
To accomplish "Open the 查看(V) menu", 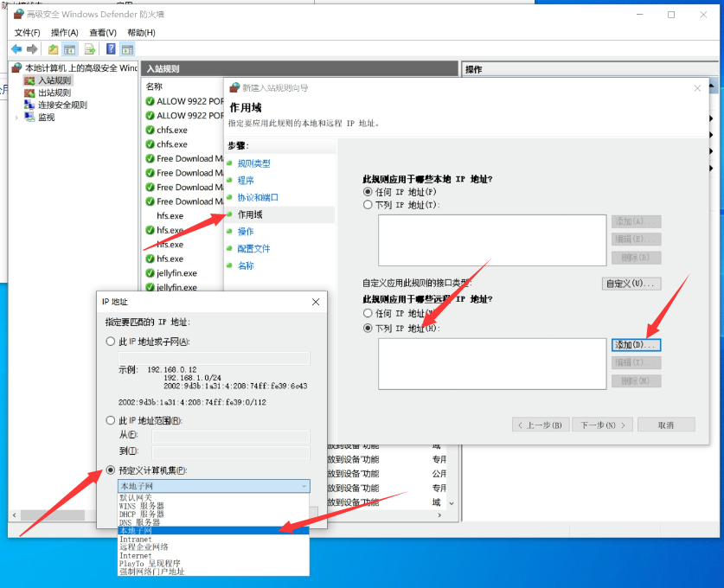I will [103, 33].
